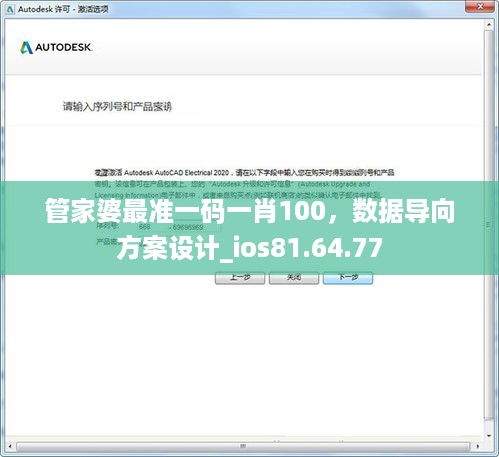Screen dimensions: 499x457
Task: Click the Autodesk logo in header
Action: (56, 47)
